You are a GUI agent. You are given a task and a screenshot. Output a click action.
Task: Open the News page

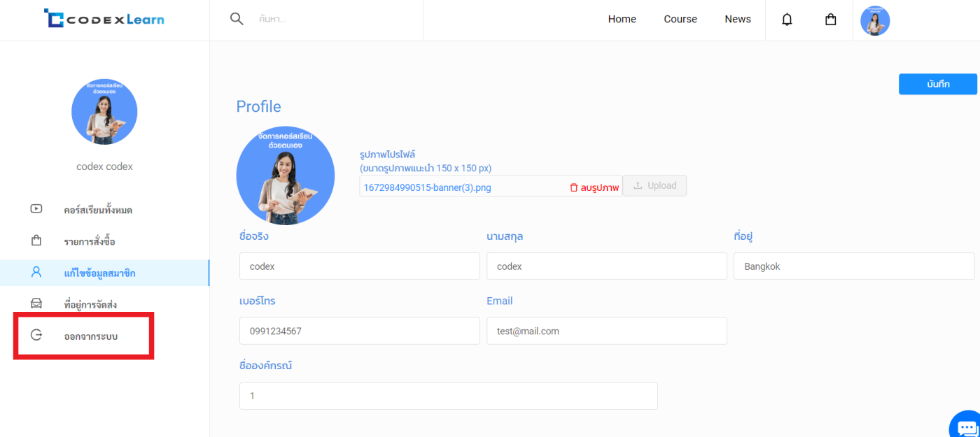[x=737, y=20]
